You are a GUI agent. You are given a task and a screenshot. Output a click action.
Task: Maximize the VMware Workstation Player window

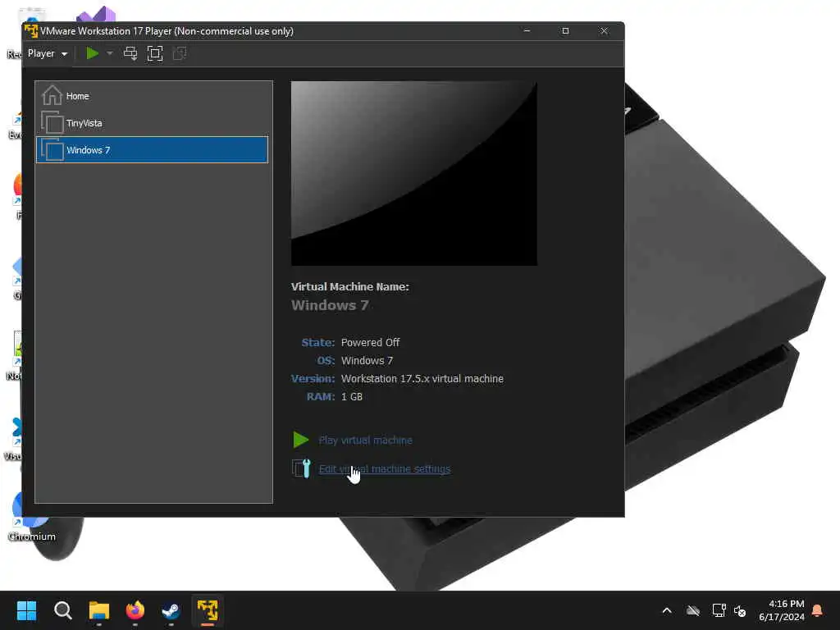[565, 31]
